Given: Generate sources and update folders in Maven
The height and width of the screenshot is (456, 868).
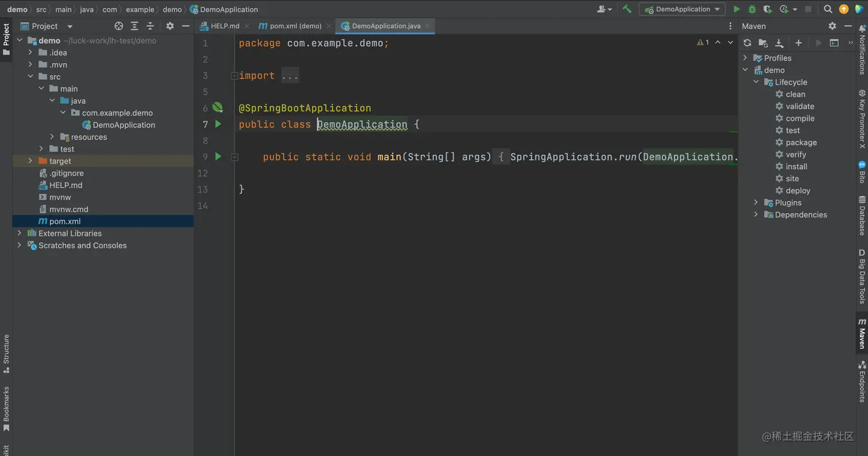Looking at the screenshot, I should [763, 42].
